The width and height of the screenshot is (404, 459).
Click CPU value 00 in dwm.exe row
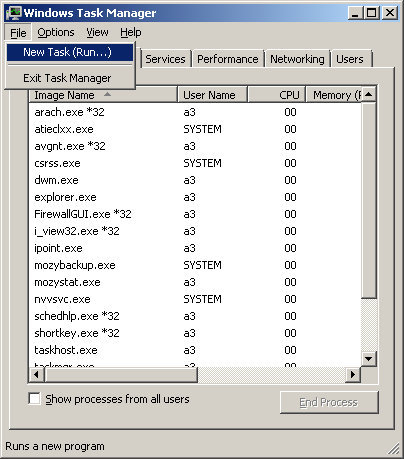tap(290, 180)
